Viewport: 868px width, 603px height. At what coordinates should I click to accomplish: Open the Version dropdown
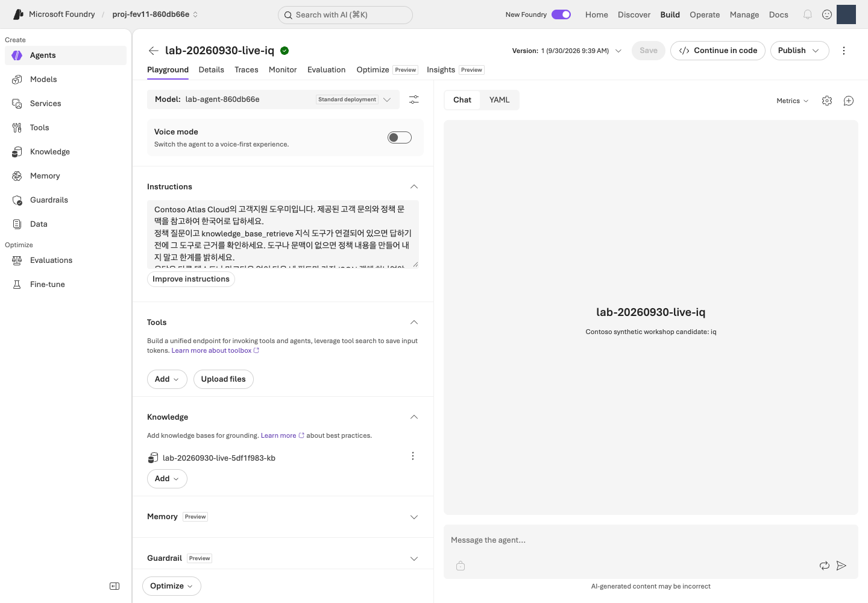pos(567,51)
